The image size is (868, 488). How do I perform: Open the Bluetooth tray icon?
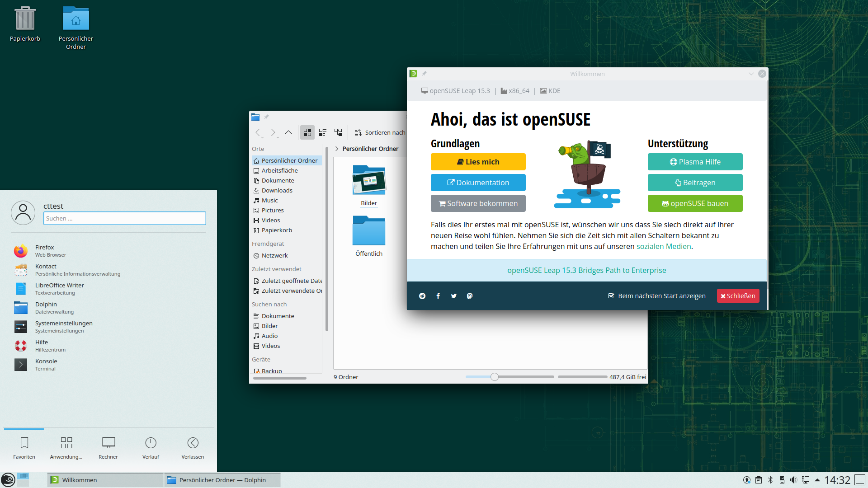[770, 480]
